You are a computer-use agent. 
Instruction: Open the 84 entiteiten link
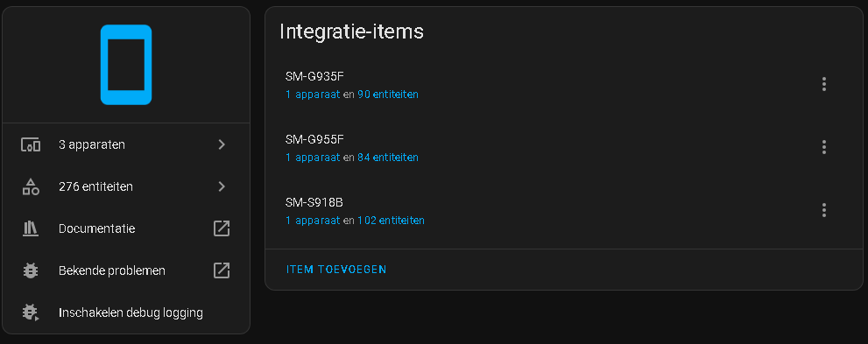[387, 158]
